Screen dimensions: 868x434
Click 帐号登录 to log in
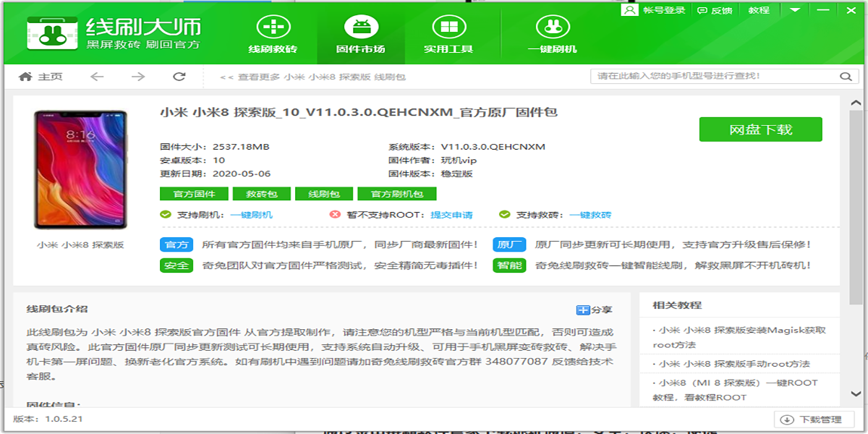(x=655, y=10)
